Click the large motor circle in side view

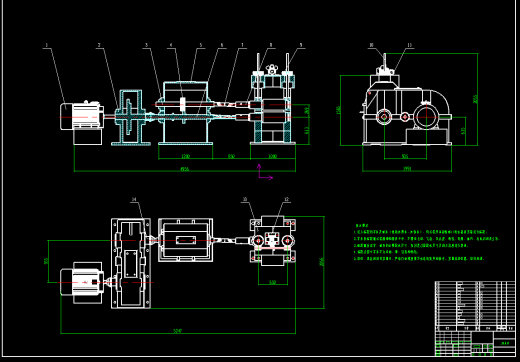tap(426, 117)
